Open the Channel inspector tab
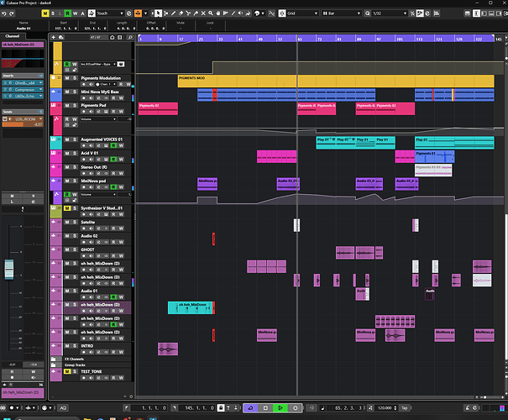508x420 pixels. point(13,36)
